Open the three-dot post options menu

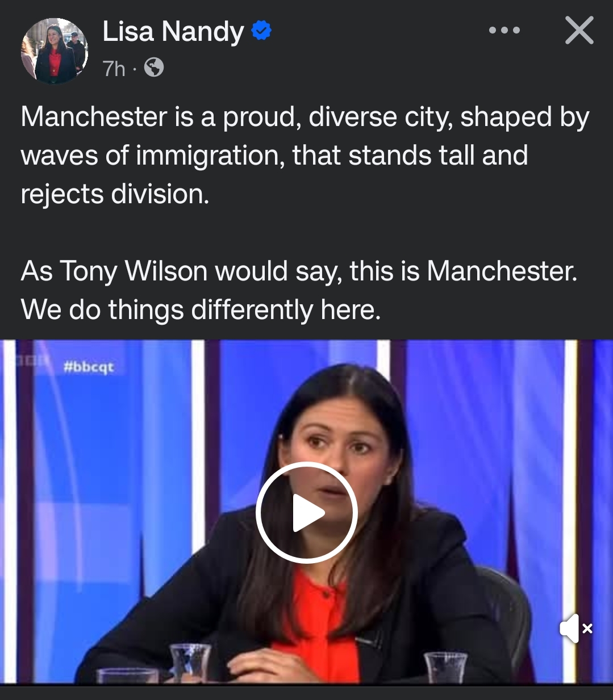click(504, 30)
